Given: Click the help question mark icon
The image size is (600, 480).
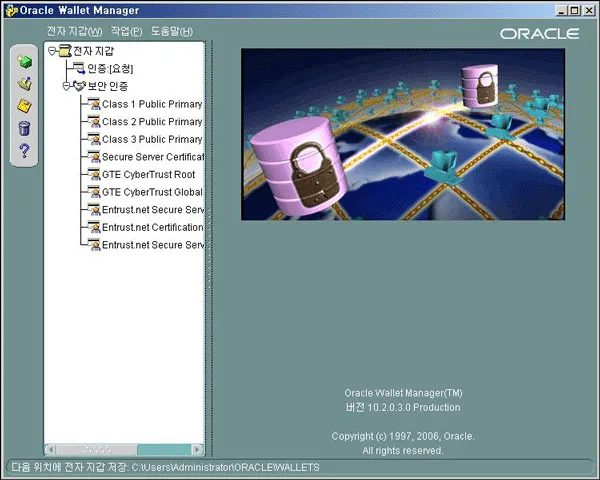Looking at the screenshot, I should [x=24, y=151].
